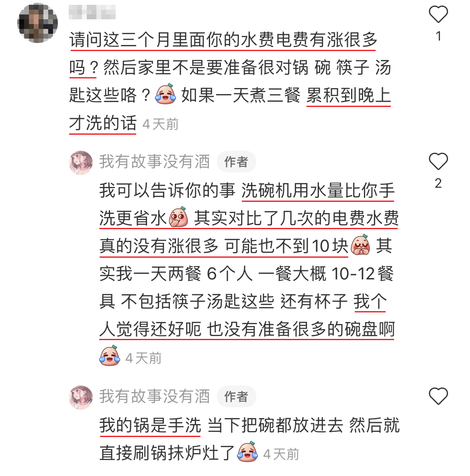470x476 pixels.
Task: Like the author's reply about the dishwasher saving water
Action: point(438,161)
